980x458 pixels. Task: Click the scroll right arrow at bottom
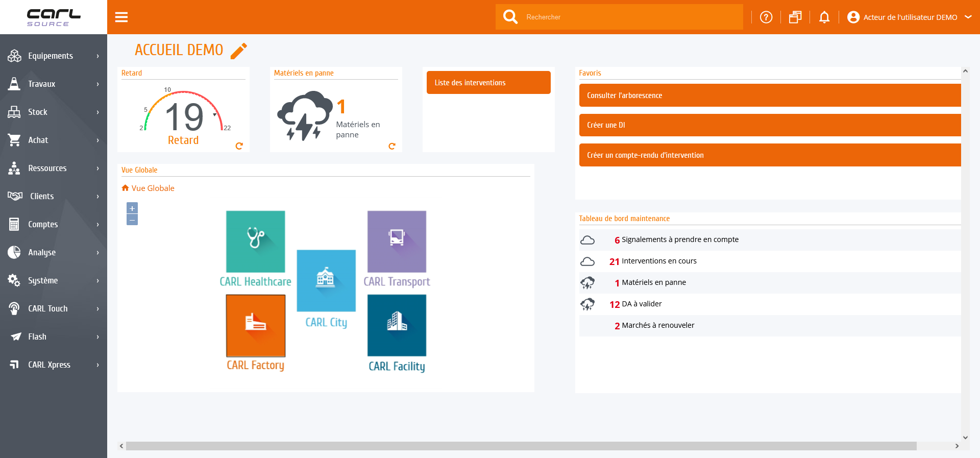pos(957,446)
